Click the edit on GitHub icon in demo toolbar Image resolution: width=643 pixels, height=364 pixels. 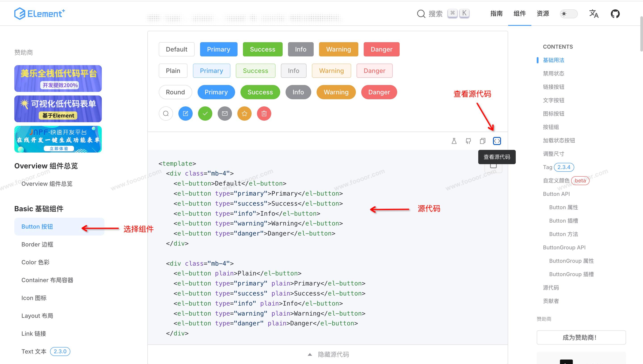[x=468, y=141]
